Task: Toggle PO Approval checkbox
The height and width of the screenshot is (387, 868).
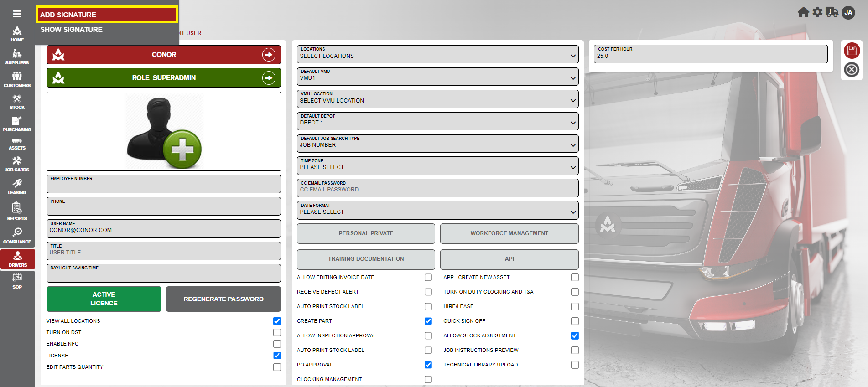Action: (x=428, y=365)
